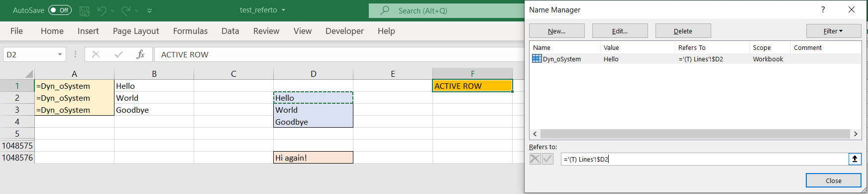The image size is (868, 194).
Task: Select column F header
Action: coord(472,74)
